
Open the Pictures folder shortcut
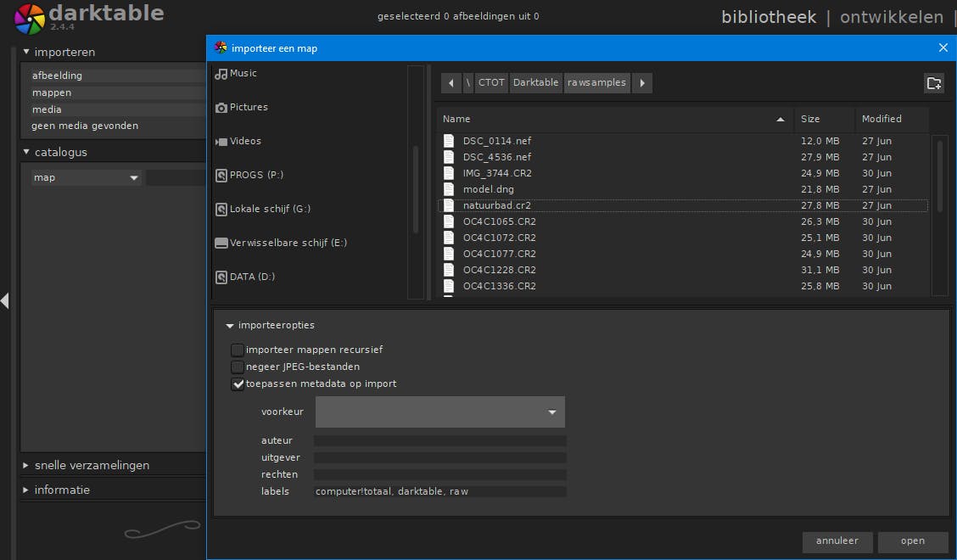[248, 108]
